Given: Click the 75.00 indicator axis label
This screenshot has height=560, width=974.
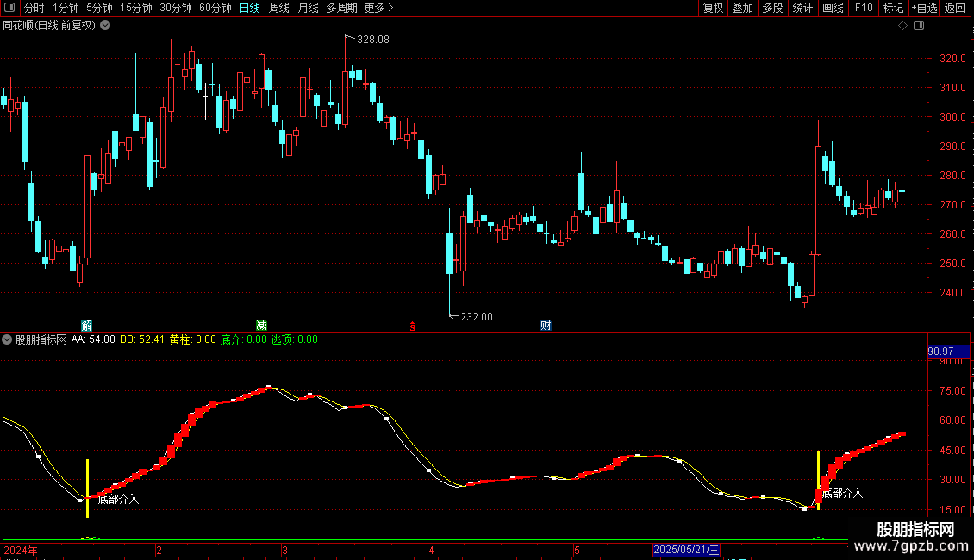Looking at the screenshot, I should pos(952,391).
